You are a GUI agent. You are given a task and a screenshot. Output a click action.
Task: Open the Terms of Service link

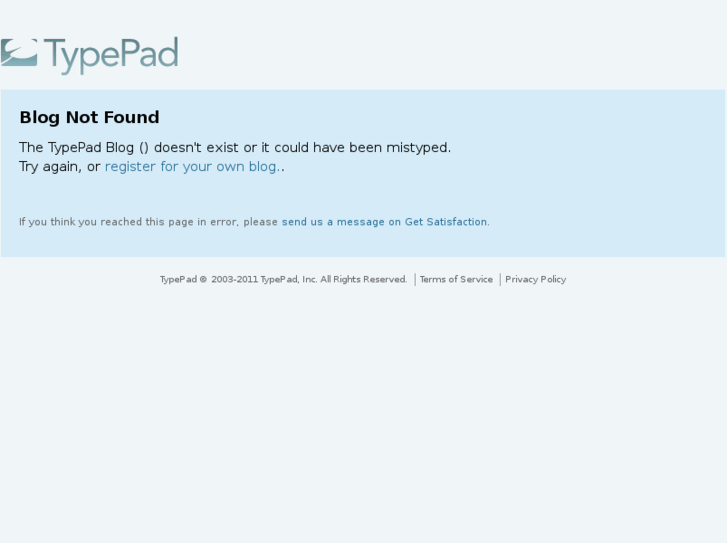456,279
